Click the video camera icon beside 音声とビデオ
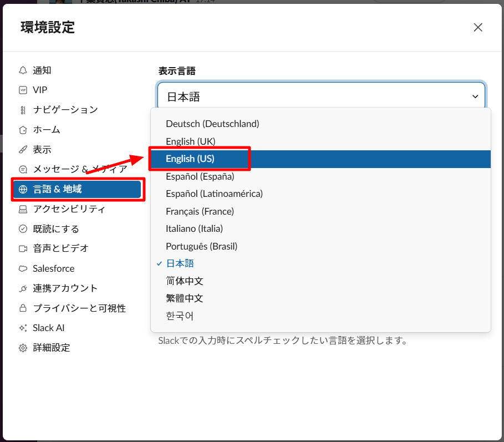The width and height of the screenshot is (504, 442). coord(23,248)
